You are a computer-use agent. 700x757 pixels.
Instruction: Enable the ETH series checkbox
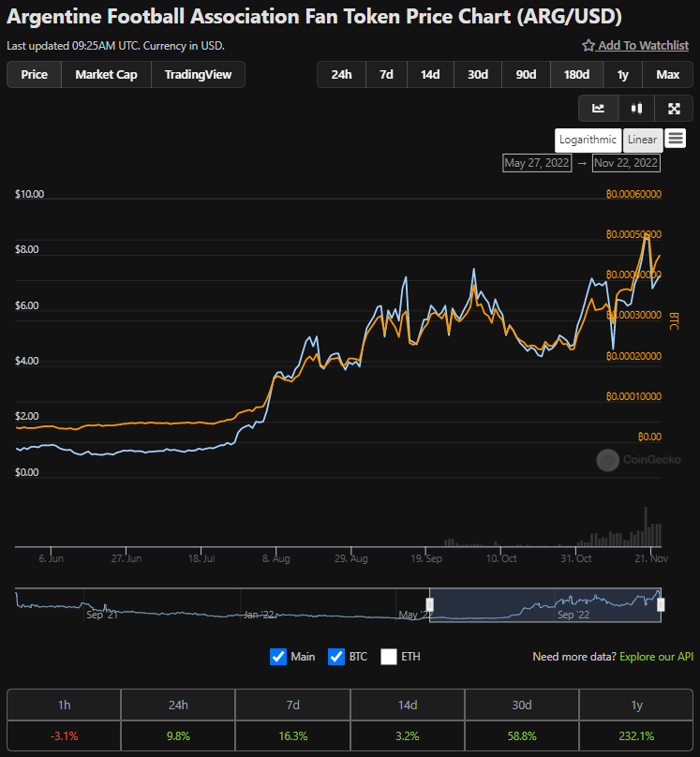point(389,657)
